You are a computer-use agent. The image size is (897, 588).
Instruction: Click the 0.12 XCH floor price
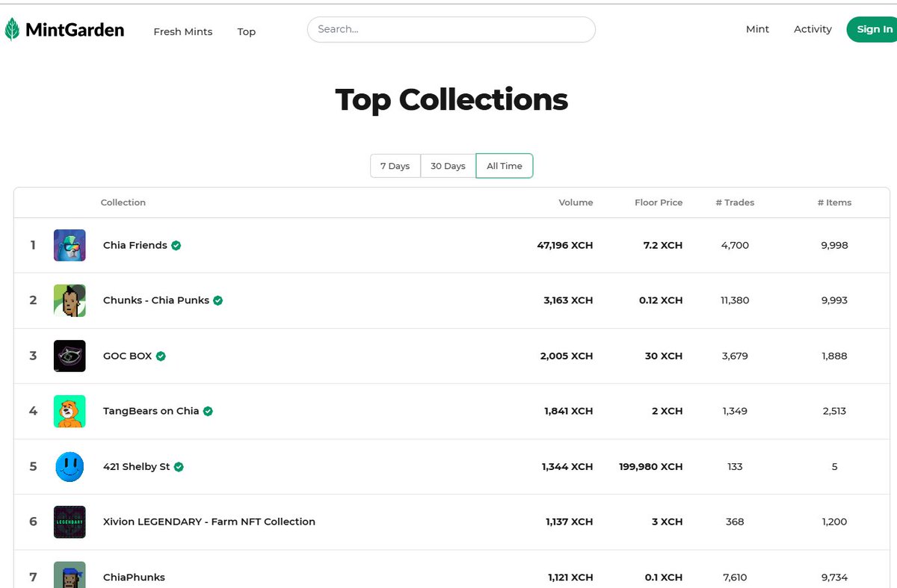click(x=661, y=300)
